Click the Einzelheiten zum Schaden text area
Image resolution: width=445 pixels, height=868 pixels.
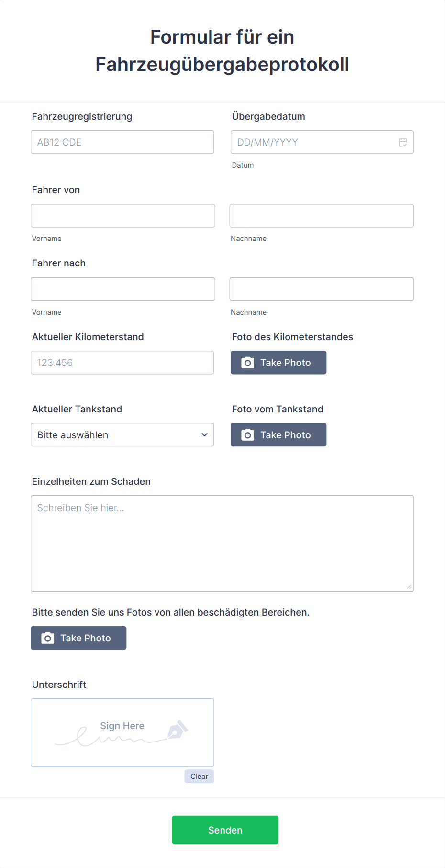pyautogui.click(x=222, y=544)
